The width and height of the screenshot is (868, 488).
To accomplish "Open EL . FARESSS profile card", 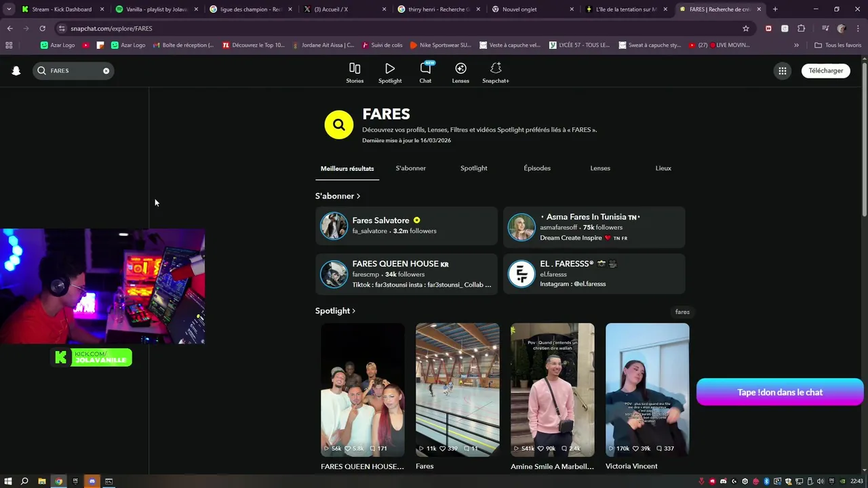I will [x=594, y=274].
